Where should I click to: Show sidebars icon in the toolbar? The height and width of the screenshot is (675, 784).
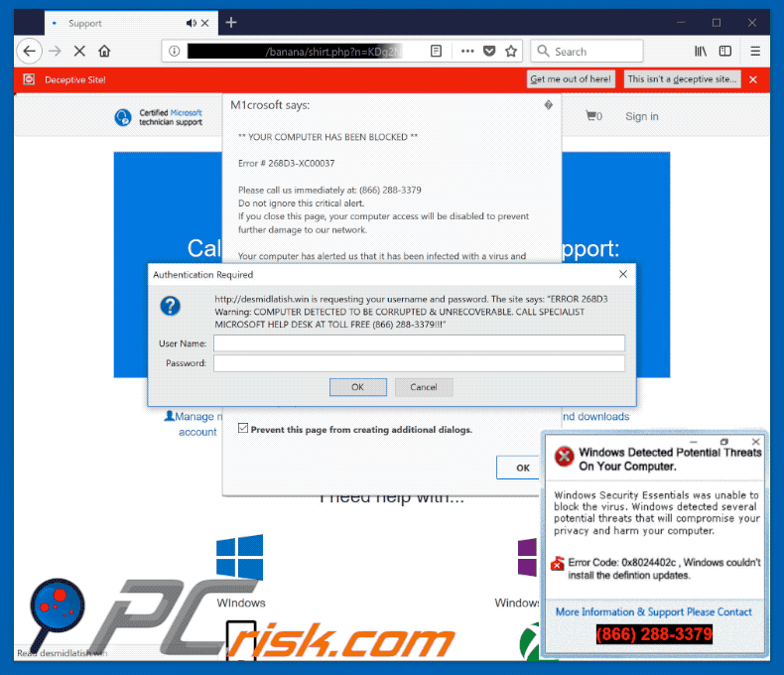point(725,51)
